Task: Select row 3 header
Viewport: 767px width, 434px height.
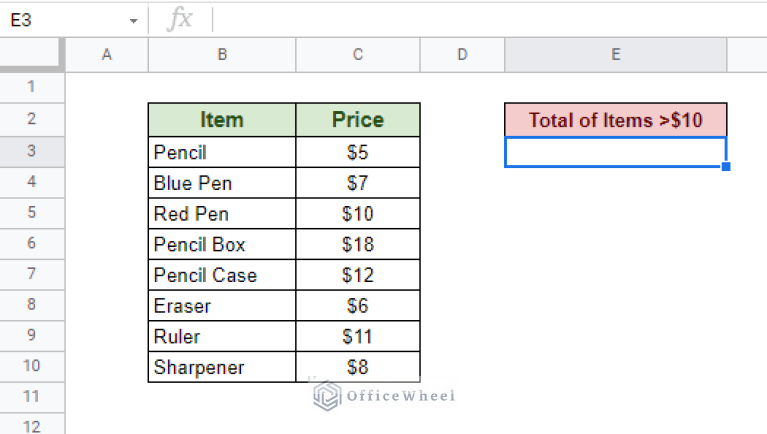Action: pos(32,151)
